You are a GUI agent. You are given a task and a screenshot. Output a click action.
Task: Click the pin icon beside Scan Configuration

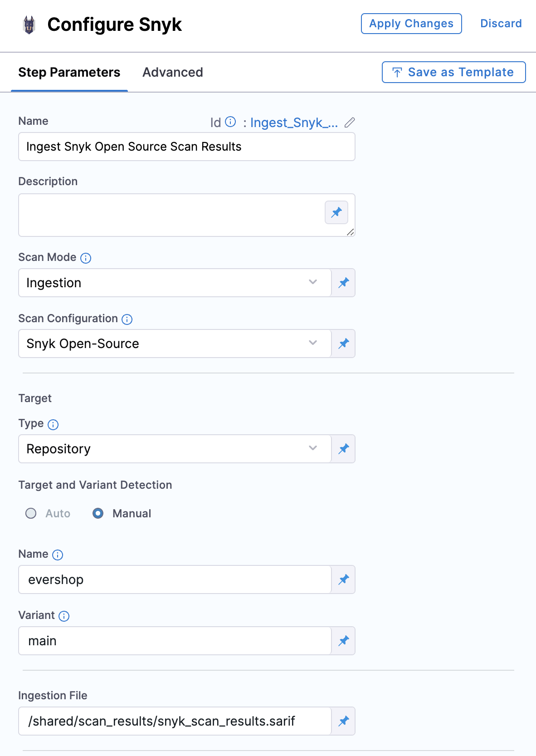pyautogui.click(x=344, y=344)
